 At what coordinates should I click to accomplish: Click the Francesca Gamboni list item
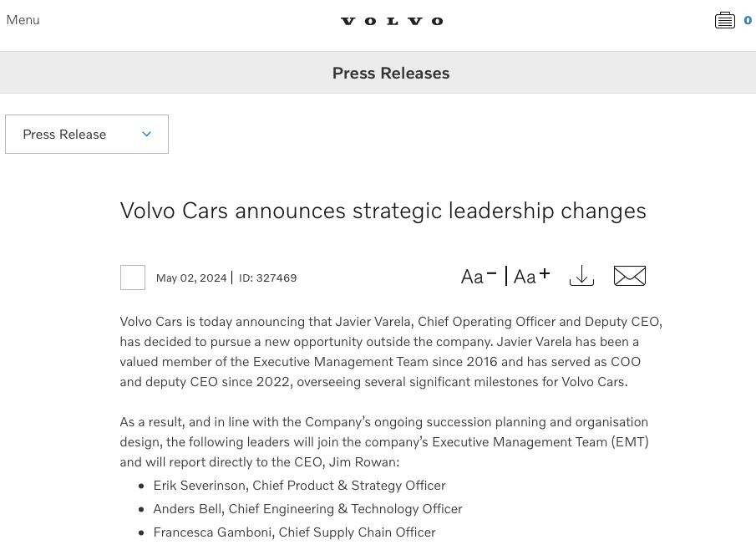point(294,532)
